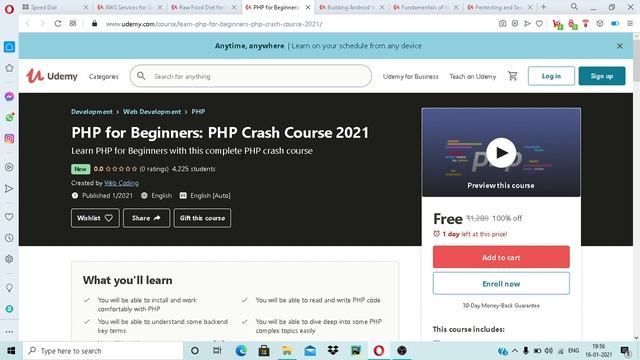Open the Opera easy setup menu icon
The image size is (640, 360).
[x=630, y=24]
